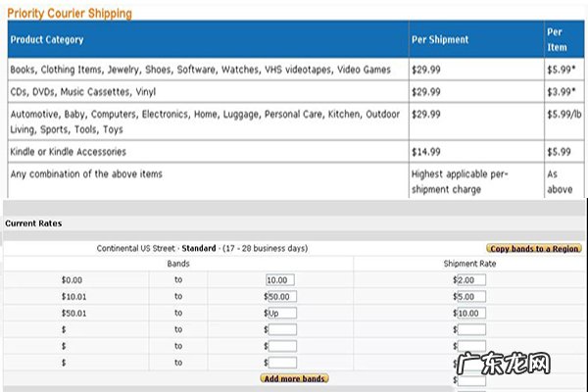Viewport: 588px width, 392px height.
Task: Select the band upper limit field showing 50.00
Action: [x=281, y=296]
